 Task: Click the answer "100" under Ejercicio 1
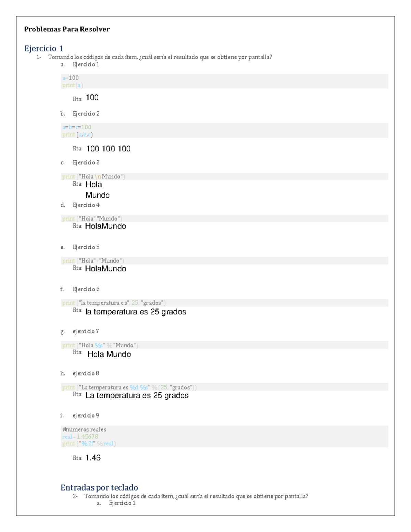[92, 98]
